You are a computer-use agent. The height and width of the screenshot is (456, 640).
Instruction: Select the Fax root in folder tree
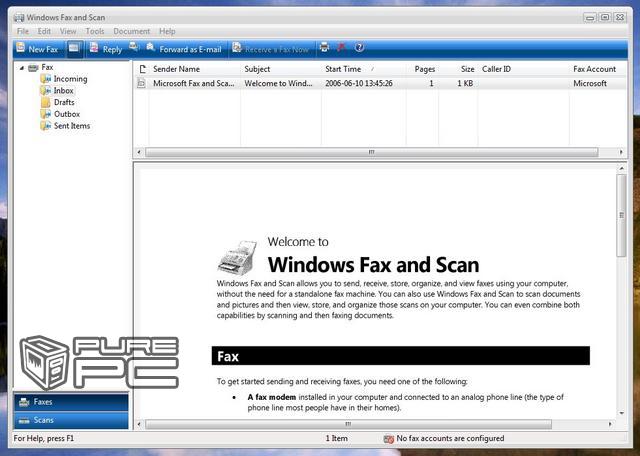[x=47, y=67]
